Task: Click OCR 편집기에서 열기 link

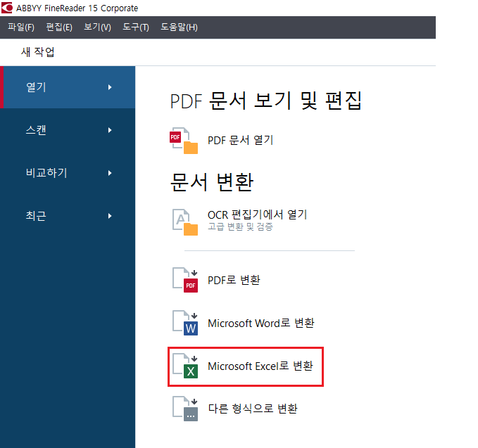Action: (257, 215)
